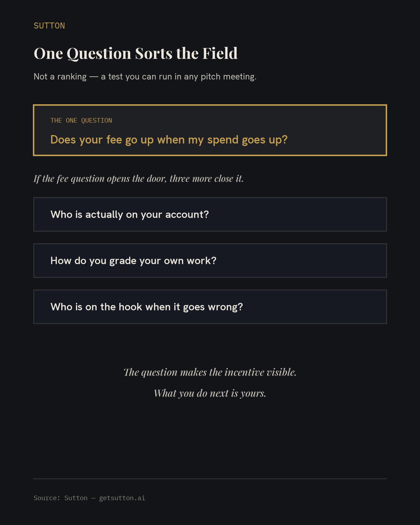
Task: Open the Who is on the hook card
Action: click(210, 307)
